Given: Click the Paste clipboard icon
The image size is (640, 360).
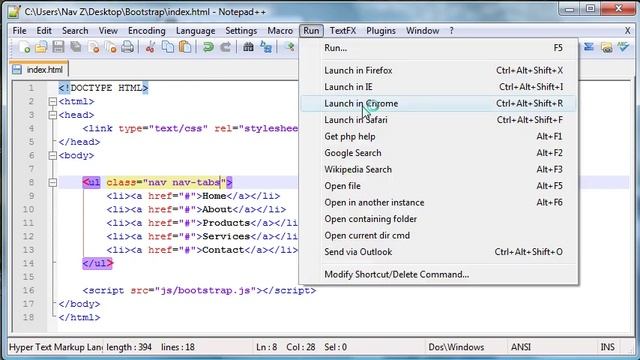Looking at the screenshot, I should (185, 47).
